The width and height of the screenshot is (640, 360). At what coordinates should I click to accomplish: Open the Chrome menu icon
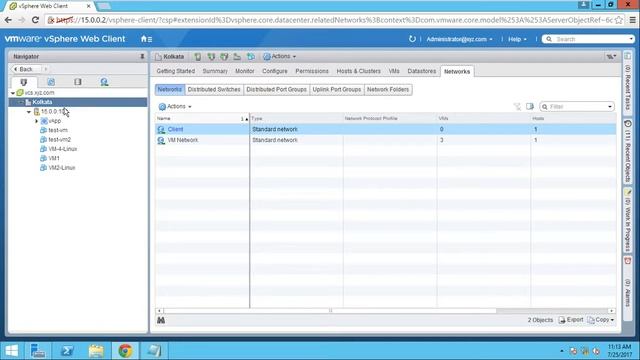click(x=632, y=20)
